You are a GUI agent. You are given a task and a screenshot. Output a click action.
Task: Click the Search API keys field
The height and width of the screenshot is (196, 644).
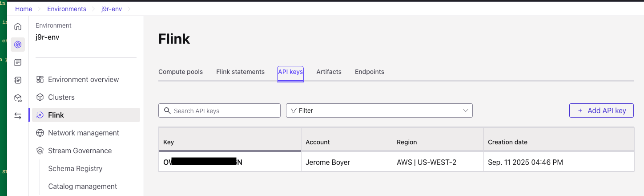tap(219, 110)
